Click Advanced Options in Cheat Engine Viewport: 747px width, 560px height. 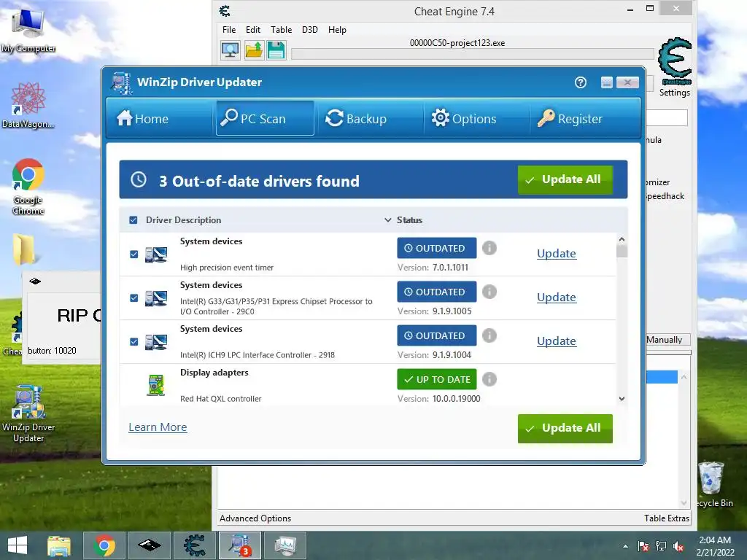pyautogui.click(x=255, y=518)
